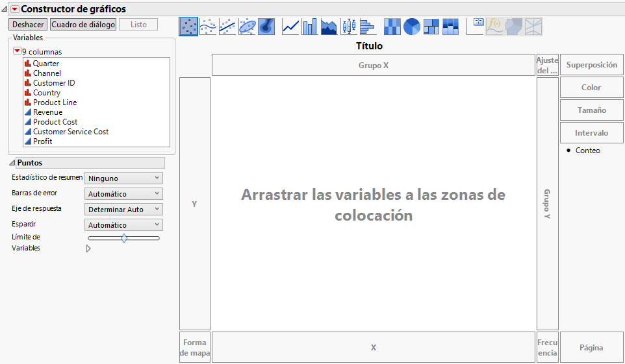Collapse the Puntos panel disclosure triangle
625x364 pixels.
point(12,163)
